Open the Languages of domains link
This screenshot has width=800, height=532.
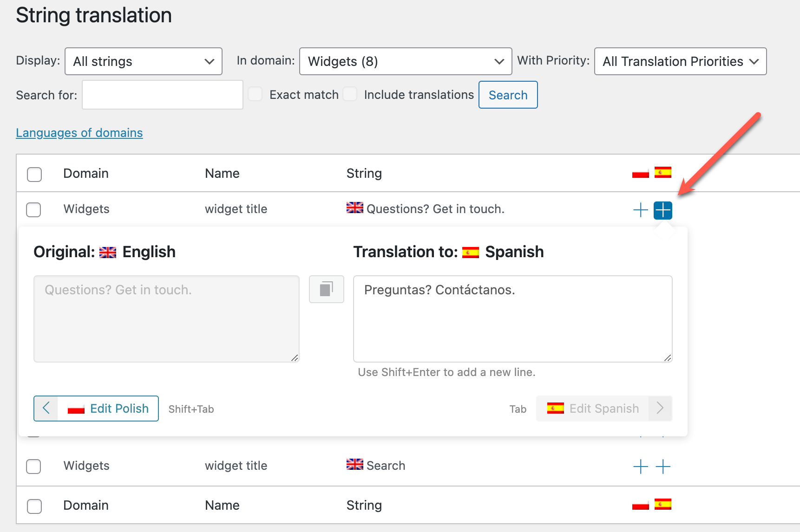pos(79,133)
